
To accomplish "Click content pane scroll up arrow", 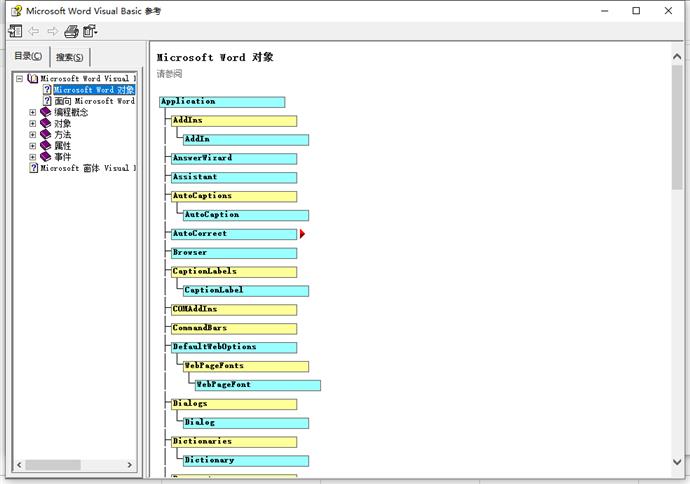I will [x=677, y=57].
